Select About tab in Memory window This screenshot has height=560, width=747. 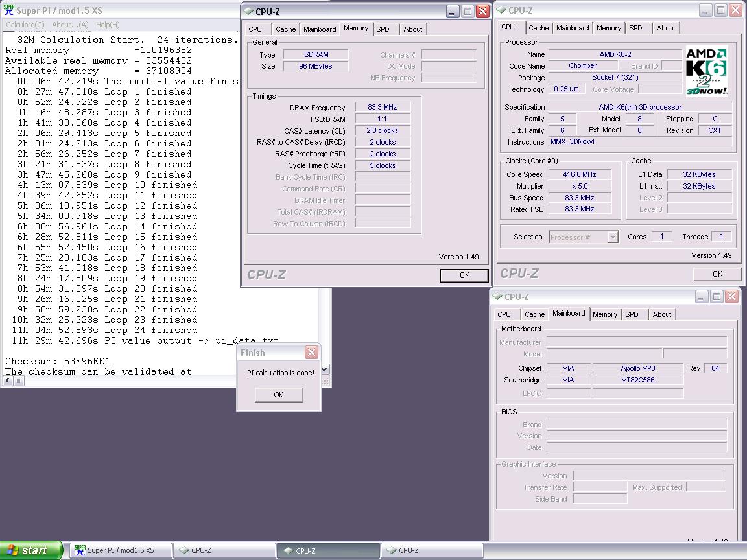click(x=412, y=29)
